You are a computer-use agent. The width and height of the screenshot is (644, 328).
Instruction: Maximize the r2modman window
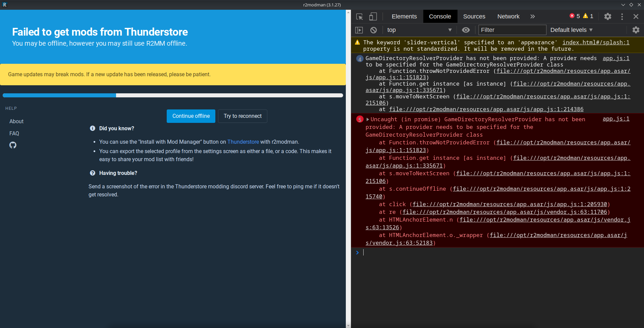point(631,5)
